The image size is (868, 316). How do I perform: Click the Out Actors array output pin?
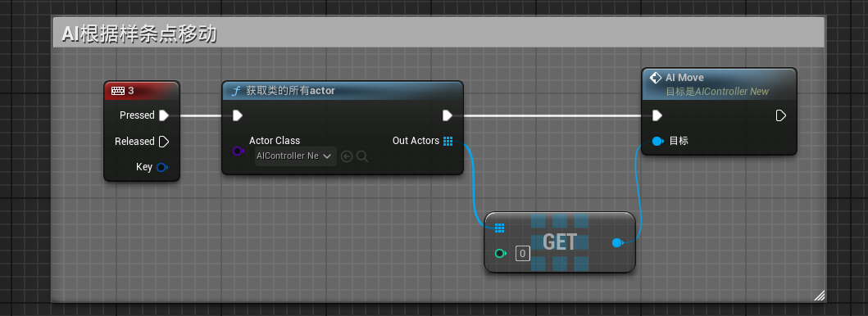pyautogui.click(x=448, y=141)
